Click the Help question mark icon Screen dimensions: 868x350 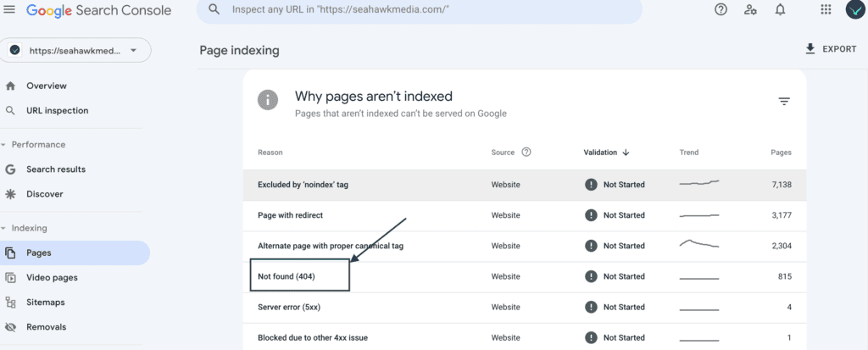pos(721,10)
